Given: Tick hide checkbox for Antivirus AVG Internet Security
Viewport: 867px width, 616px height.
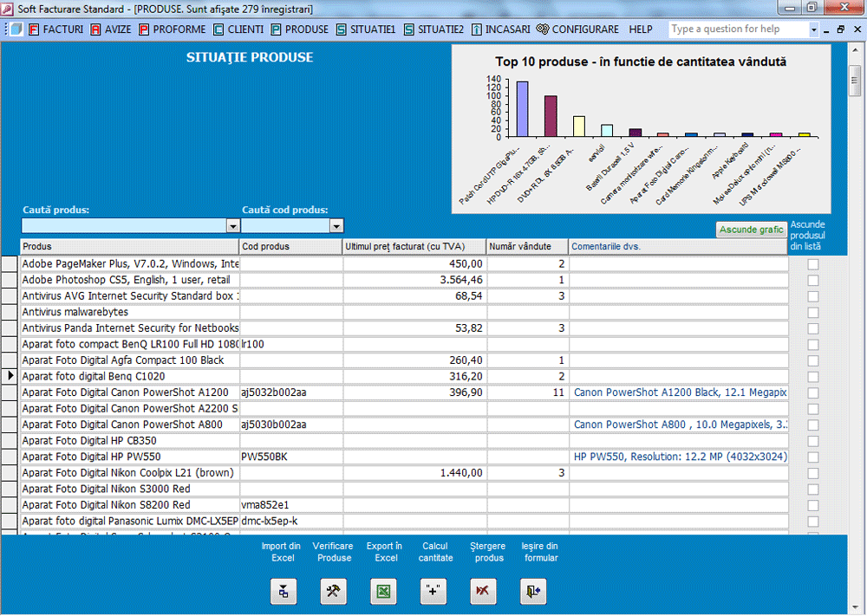Looking at the screenshot, I should [x=813, y=296].
